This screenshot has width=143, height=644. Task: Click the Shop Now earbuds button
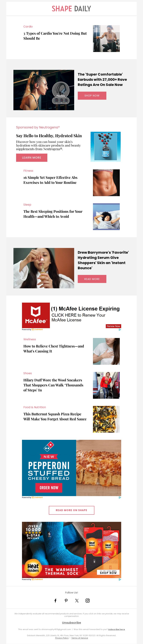coord(92,96)
